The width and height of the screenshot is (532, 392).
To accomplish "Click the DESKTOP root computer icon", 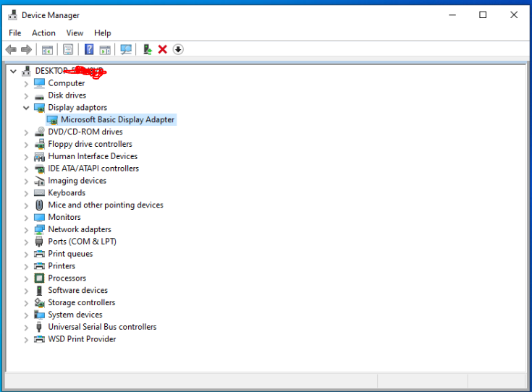I will [x=26, y=71].
